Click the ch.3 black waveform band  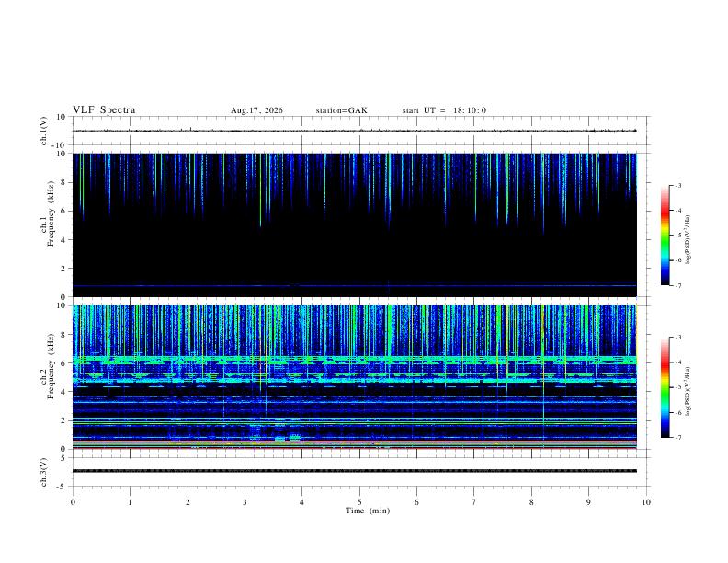click(x=354, y=471)
